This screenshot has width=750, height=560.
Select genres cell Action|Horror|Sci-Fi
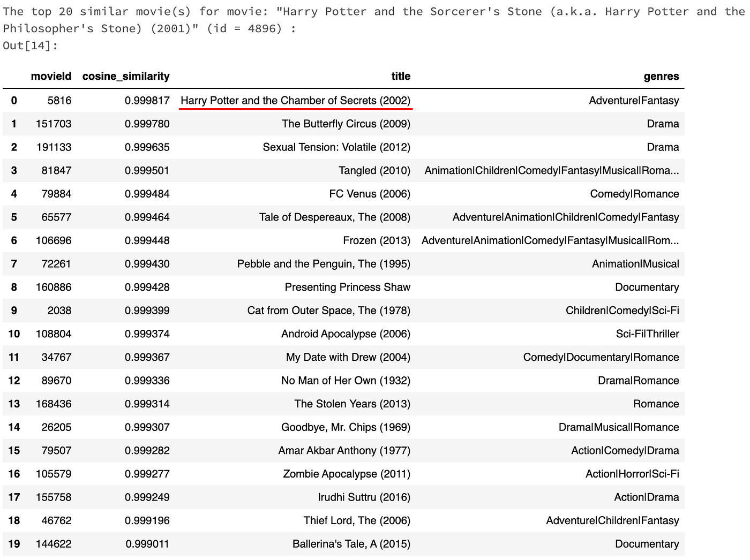pos(632,474)
